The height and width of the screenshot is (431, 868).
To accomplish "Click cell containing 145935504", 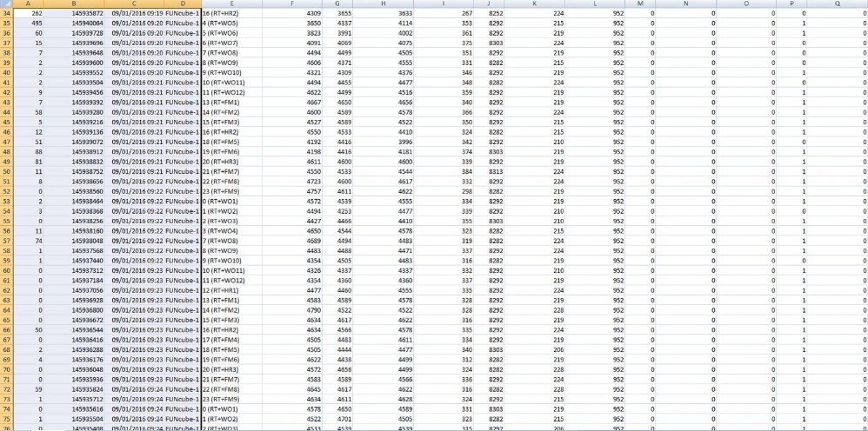I will [x=74, y=419].
